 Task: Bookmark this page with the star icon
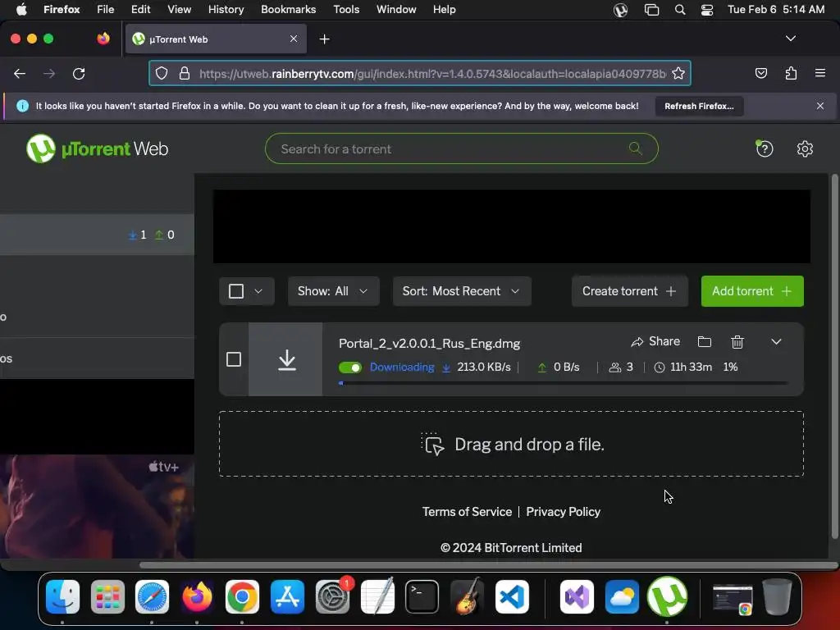pyautogui.click(x=678, y=73)
